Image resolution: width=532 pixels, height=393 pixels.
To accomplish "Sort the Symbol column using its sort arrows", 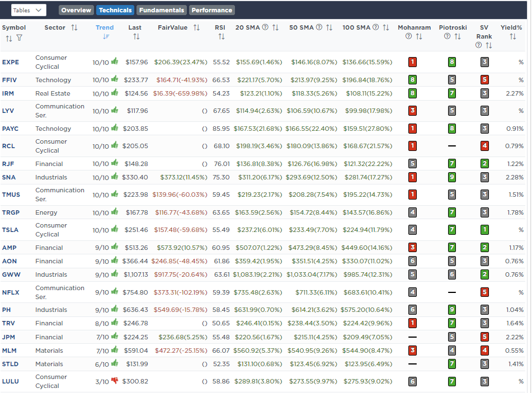I will coord(10,37).
